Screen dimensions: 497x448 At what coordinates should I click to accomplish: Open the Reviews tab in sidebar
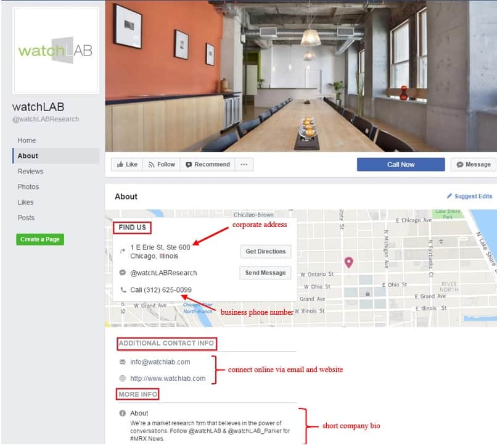pos(30,172)
